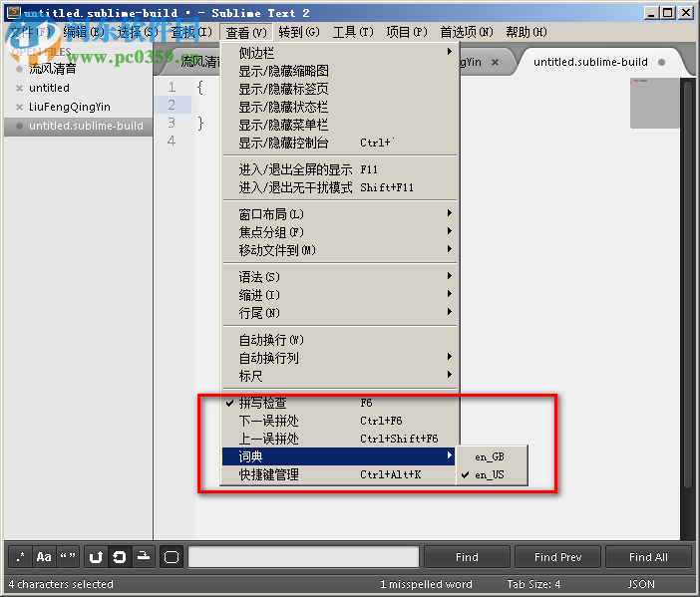Expand 语法(S) submenu
The height and width of the screenshot is (597, 700).
pyautogui.click(x=339, y=277)
